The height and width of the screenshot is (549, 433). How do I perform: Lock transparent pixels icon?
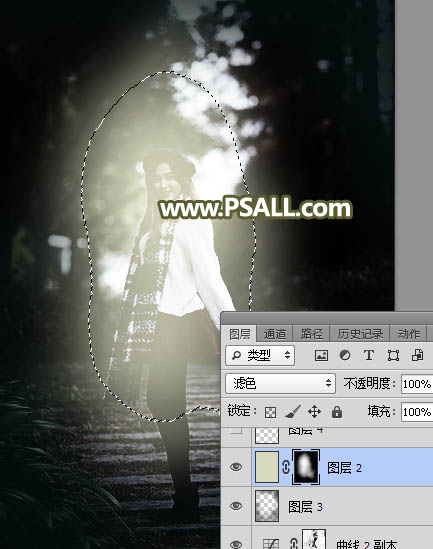point(270,412)
